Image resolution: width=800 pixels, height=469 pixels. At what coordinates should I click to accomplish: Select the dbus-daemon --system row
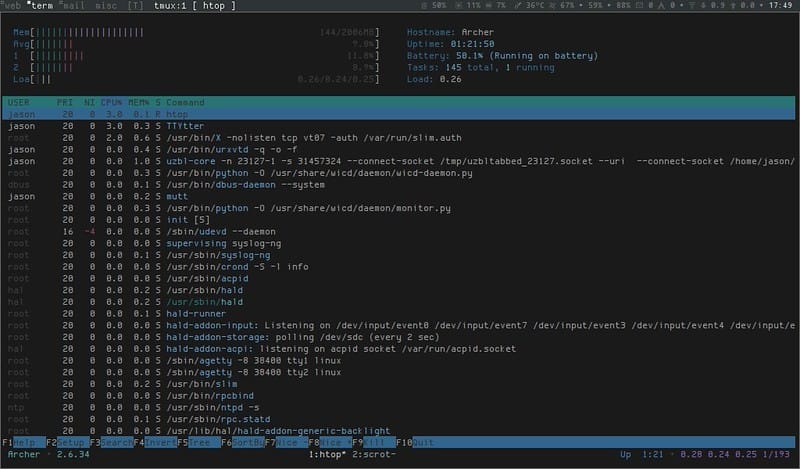398,185
